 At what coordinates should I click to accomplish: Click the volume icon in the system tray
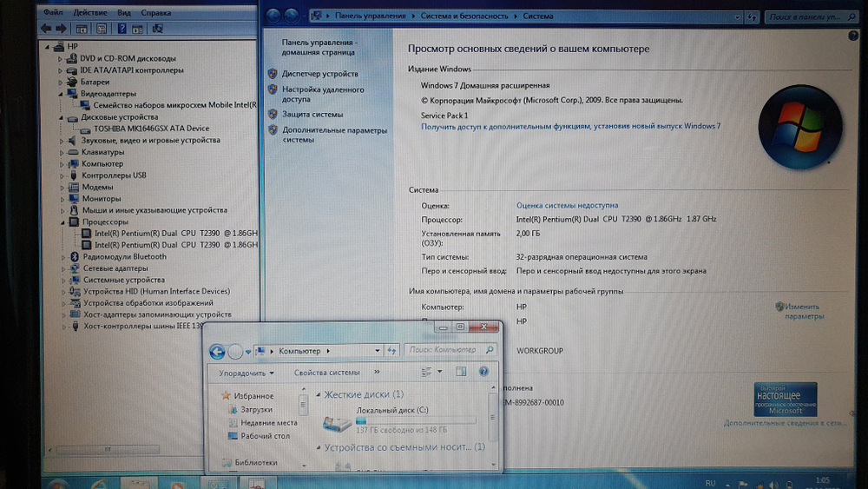click(773, 485)
